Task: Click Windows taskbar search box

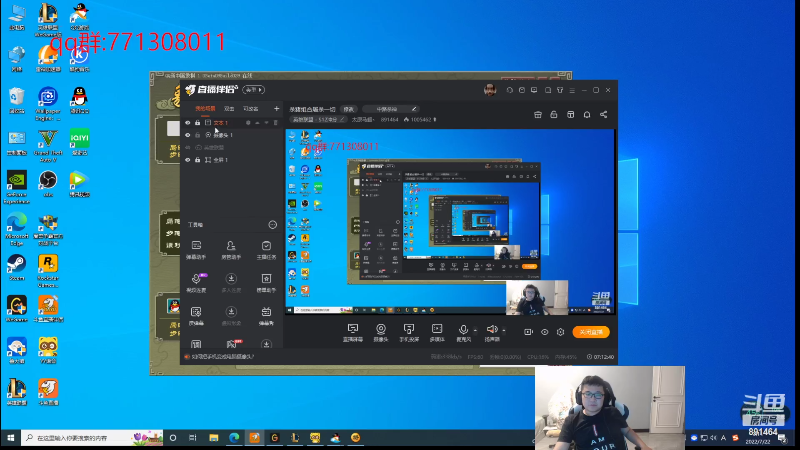Action: coord(92,438)
